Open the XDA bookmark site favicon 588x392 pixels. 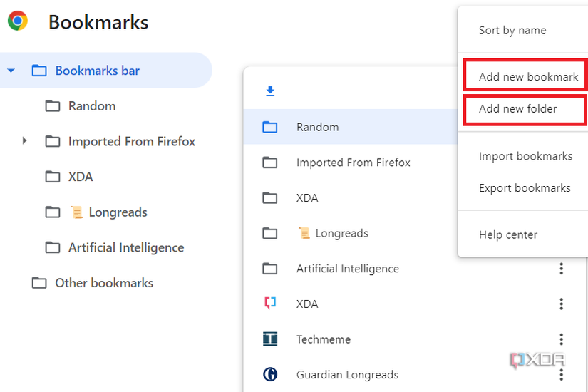point(270,304)
